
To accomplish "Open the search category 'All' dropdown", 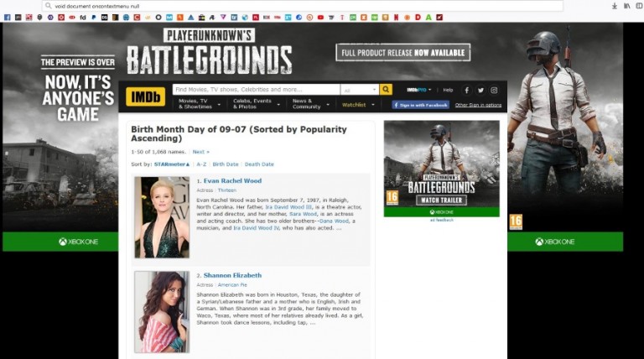I will click(x=359, y=90).
